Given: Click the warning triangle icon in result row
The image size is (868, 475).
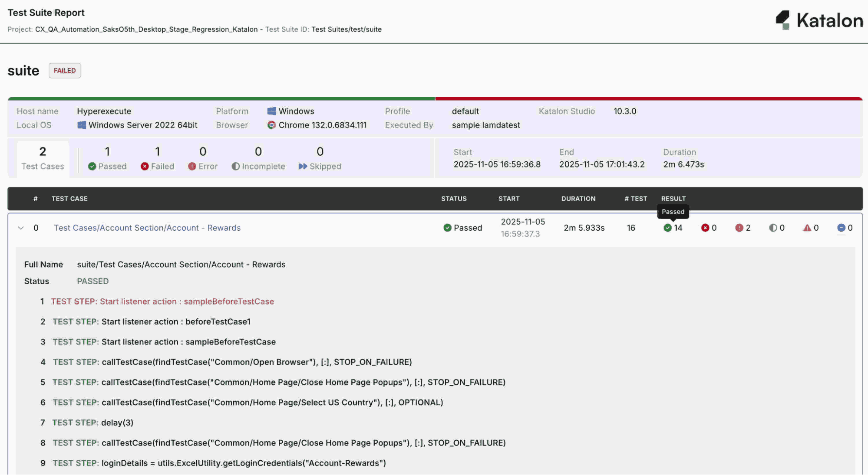Looking at the screenshot, I should click(x=808, y=227).
